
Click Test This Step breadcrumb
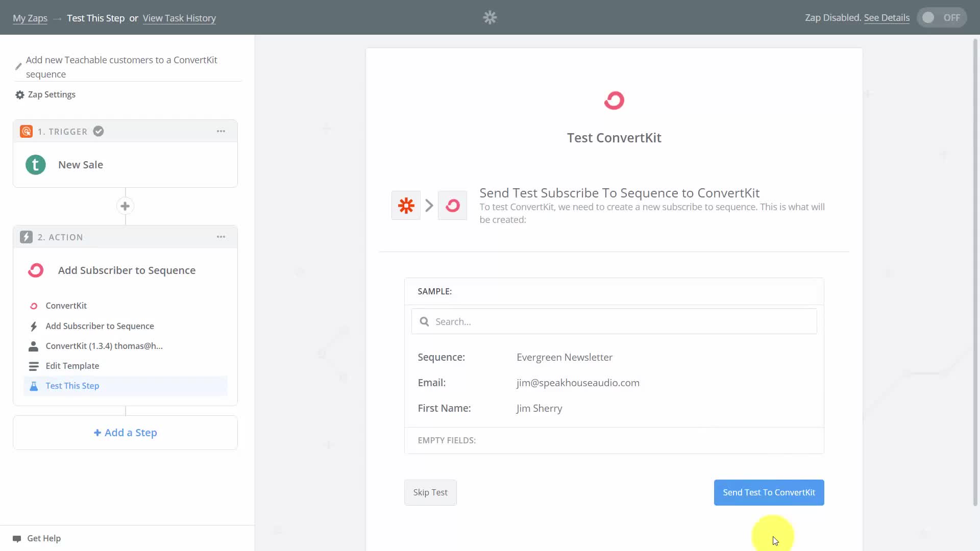click(x=96, y=18)
